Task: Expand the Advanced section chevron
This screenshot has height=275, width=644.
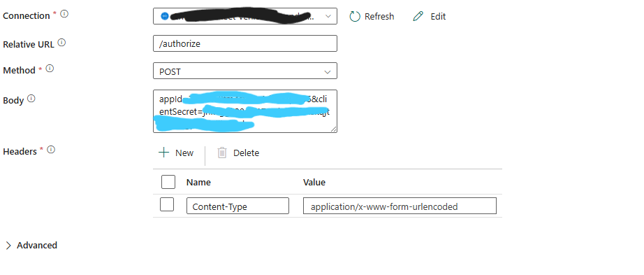Action: click(8, 246)
